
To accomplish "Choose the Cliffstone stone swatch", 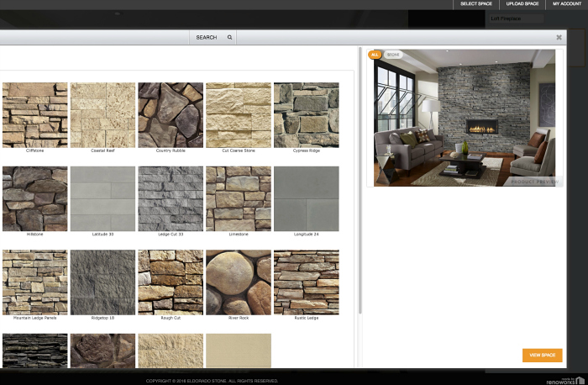I will click(x=34, y=115).
